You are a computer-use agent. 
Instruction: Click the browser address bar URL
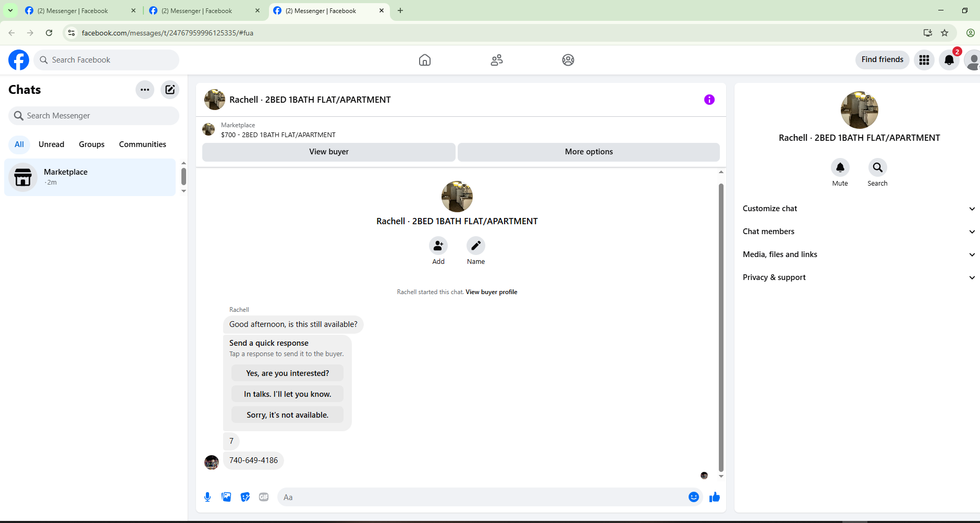pyautogui.click(x=167, y=33)
